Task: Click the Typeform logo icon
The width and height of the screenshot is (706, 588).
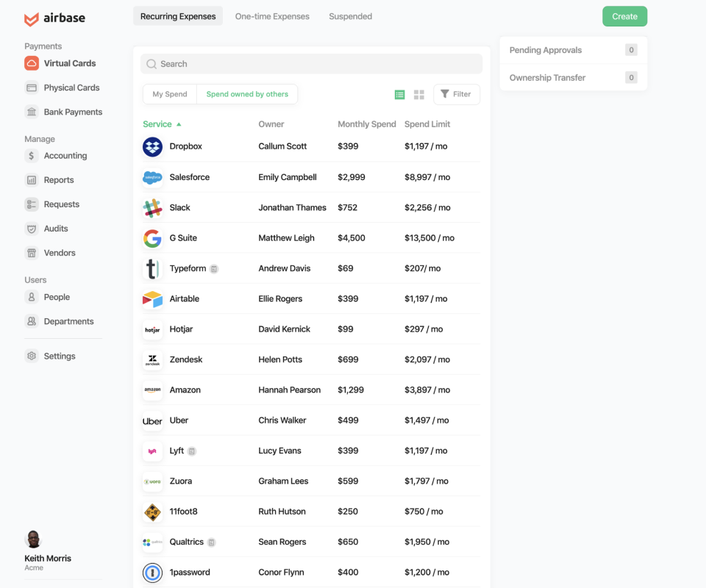Action: 153,268
